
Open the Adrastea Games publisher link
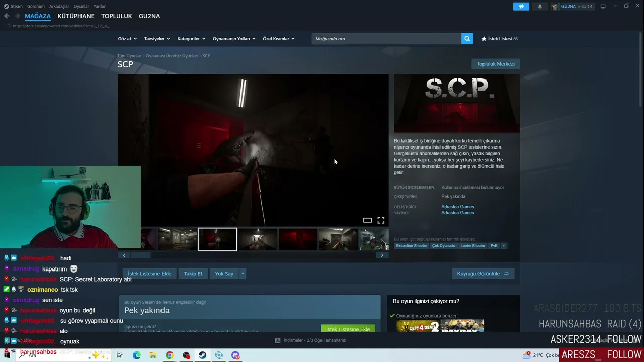pyautogui.click(x=458, y=213)
